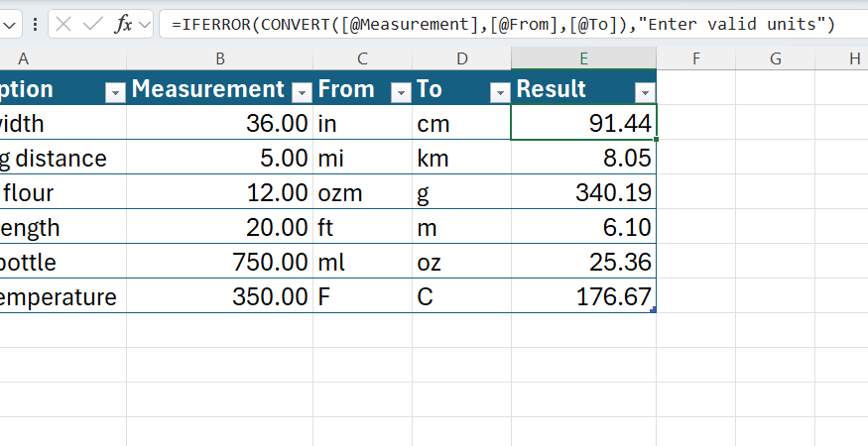Click inside the formula bar text
This screenshot has height=446, width=868.
click(x=503, y=24)
